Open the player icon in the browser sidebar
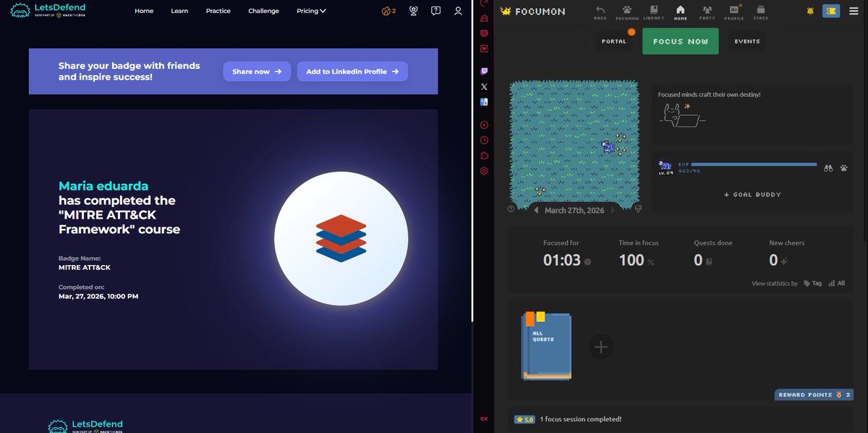The height and width of the screenshot is (433, 868). click(484, 125)
